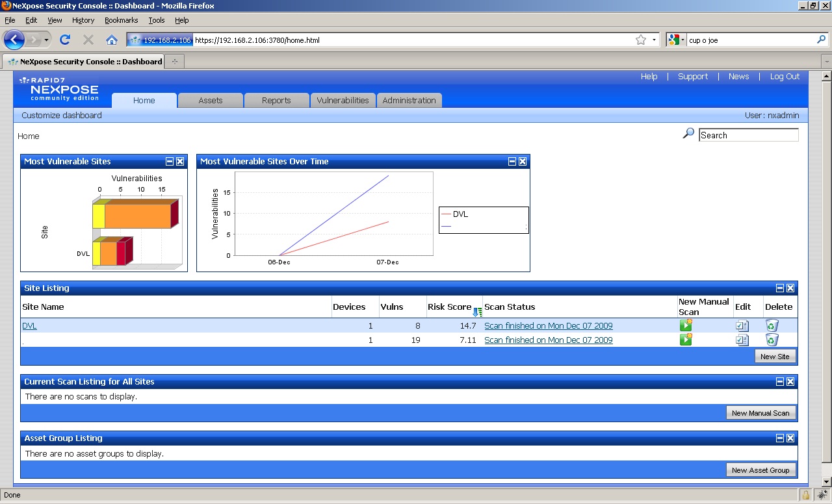Click the New Site button
This screenshot has height=504, width=832.
point(775,356)
